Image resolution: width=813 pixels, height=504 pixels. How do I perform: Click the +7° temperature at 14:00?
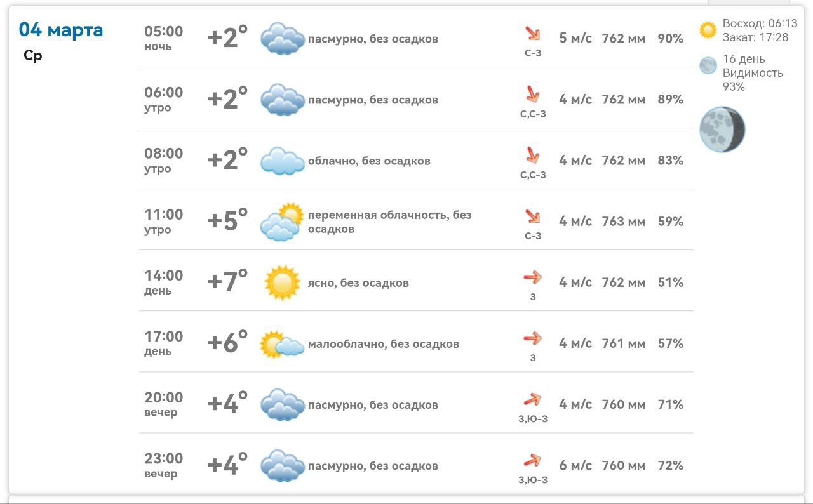point(227,282)
